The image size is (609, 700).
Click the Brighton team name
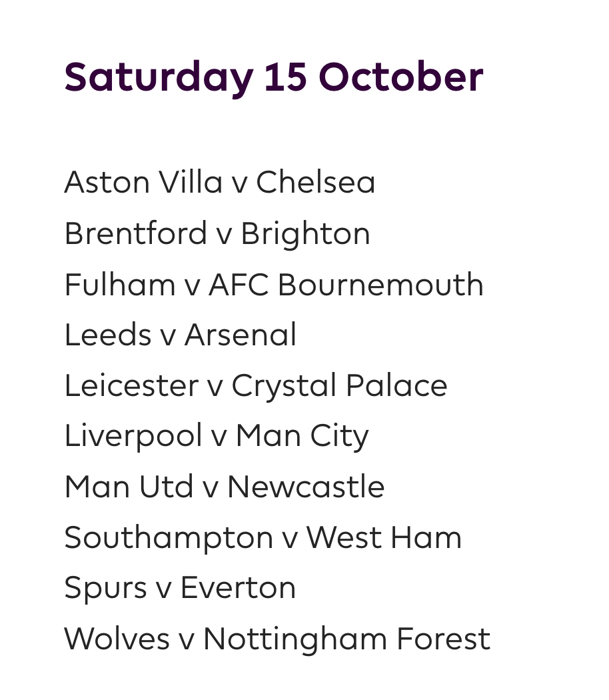pos(305,234)
